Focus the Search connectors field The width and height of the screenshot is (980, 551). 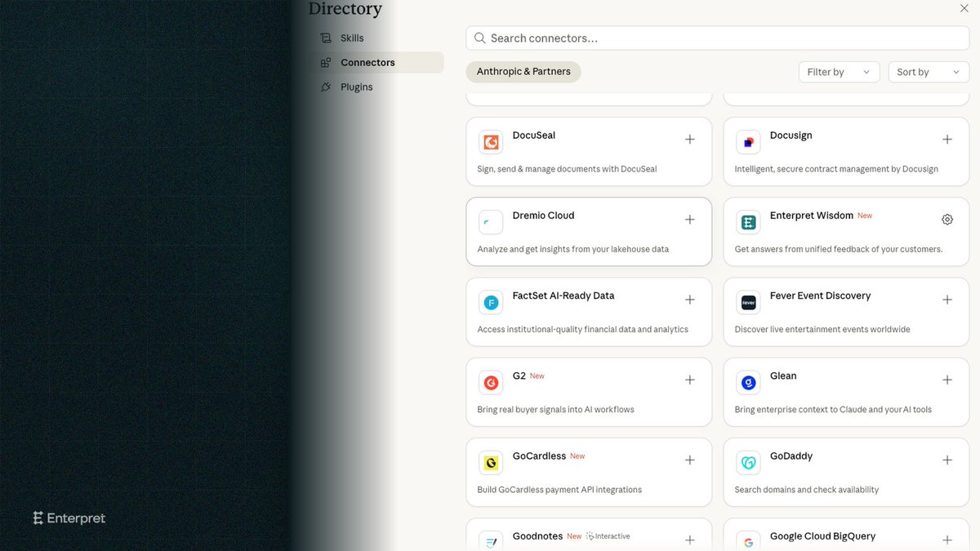[x=718, y=38]
